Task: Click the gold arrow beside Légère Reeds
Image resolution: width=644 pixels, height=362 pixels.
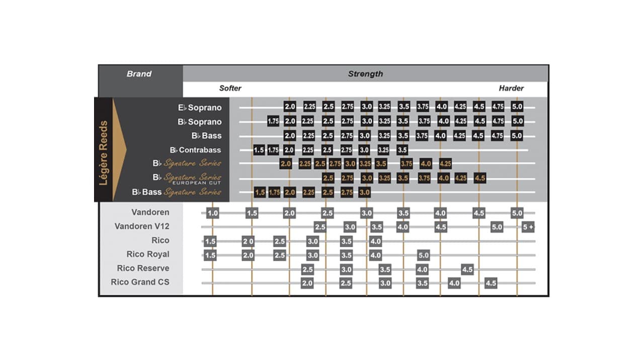Action: click(x=119, y=150)
